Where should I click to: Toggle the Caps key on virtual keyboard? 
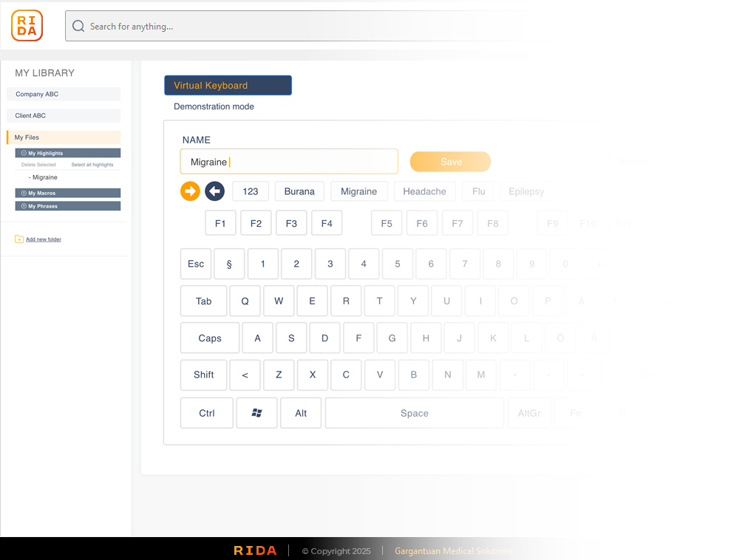click(x=210, y=338)
